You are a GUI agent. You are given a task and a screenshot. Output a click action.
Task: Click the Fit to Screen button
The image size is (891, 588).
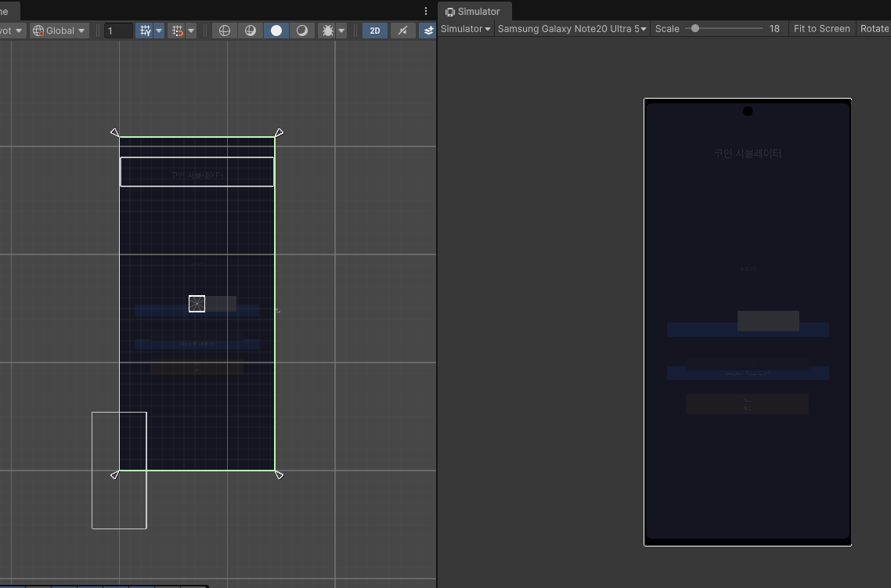[821, 28]
